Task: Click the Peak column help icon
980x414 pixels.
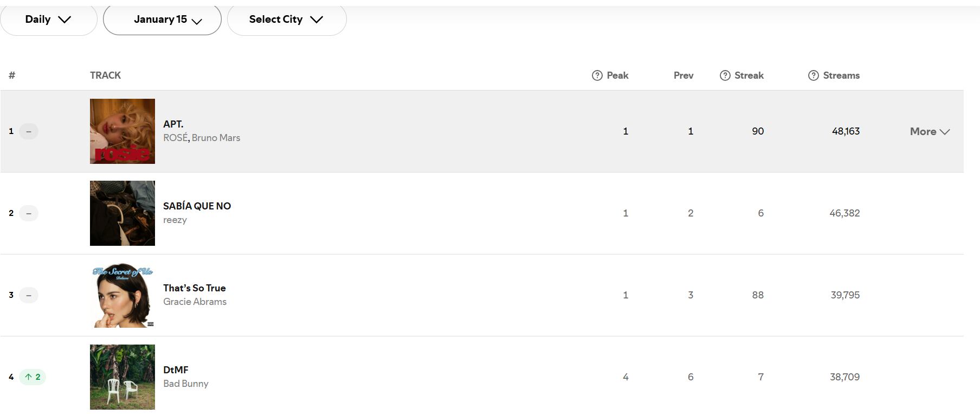Action: click(x=597, y=75)
